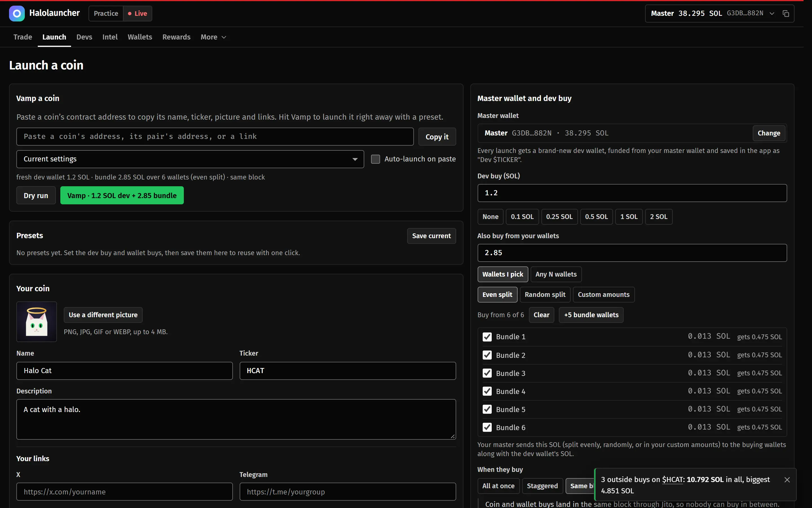Click the Halolauncher logo icon
The height and width of the screenshot is (508, 812).
[17, 14]
